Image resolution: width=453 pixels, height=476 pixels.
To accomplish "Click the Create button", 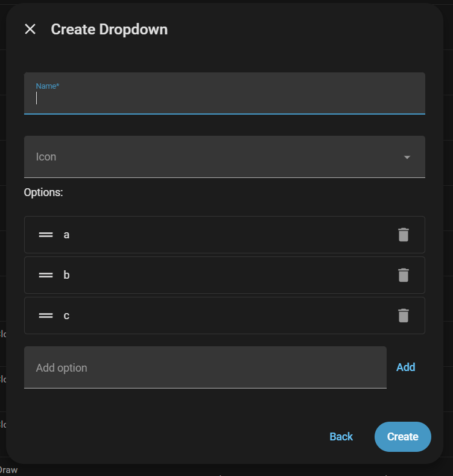I will coord(402,437).
